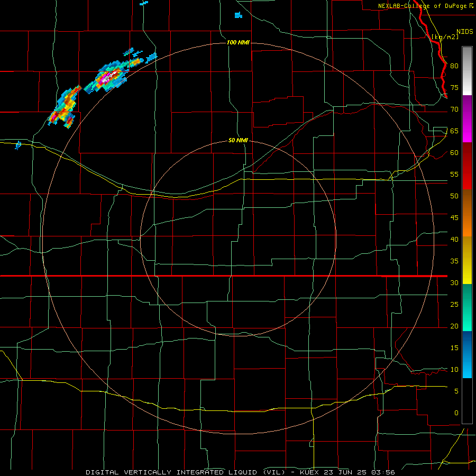Pick the green segment of the color bar
This screenshot has height=476, width=476.
467,307
